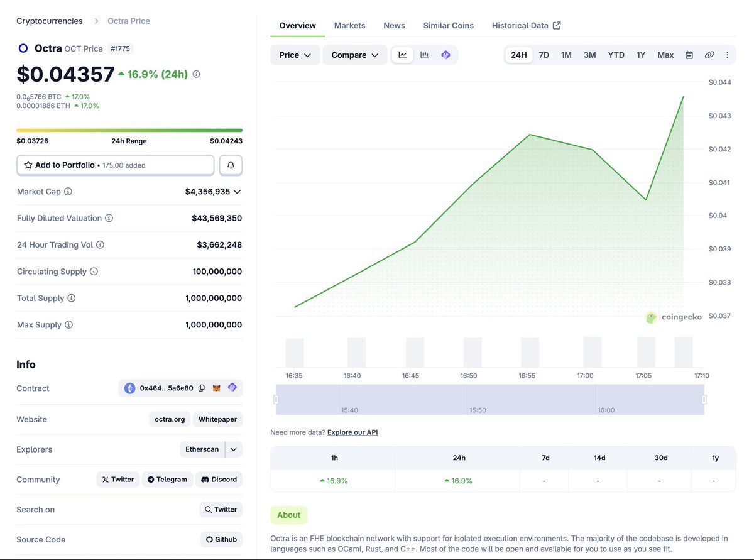Click the #1775 rank badge

[x=121, y=48]
